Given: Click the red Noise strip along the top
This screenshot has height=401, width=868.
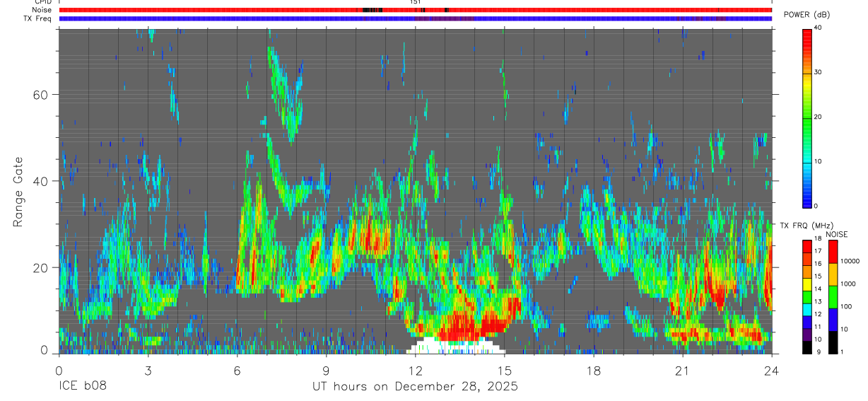Looking at the screenshot, I should point(415,10).
